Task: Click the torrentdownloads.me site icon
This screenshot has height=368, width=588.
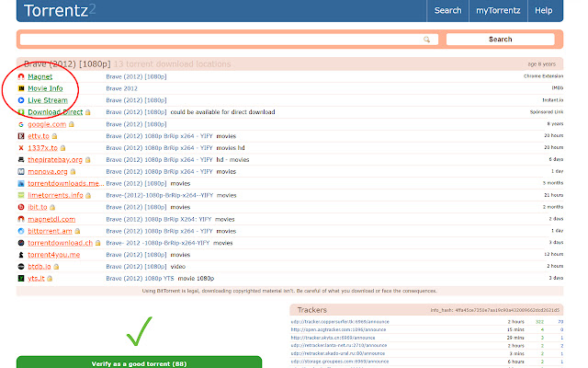Action: (x=21, y=184)
